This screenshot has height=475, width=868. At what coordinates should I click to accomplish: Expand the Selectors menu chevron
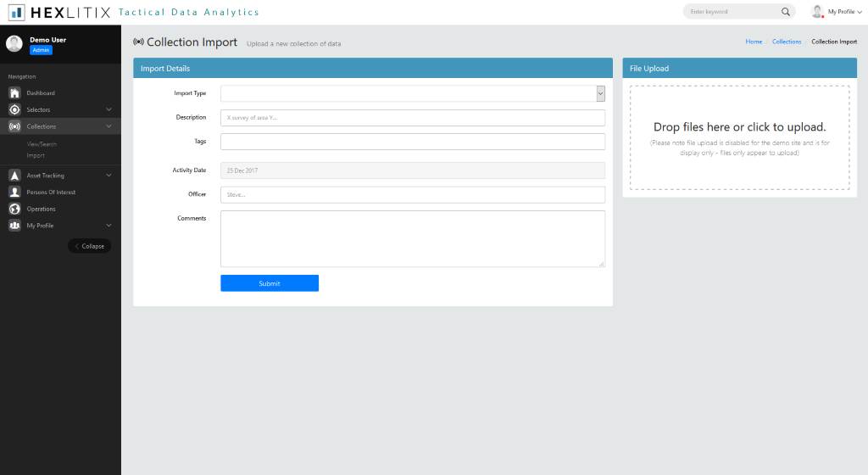pyautogui.click(x=108, y=109)
